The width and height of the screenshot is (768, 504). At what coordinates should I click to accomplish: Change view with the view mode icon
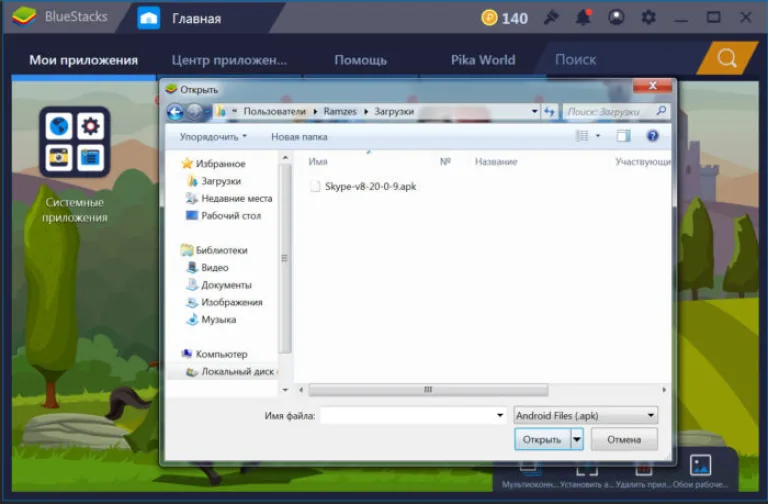click(582, 136)
